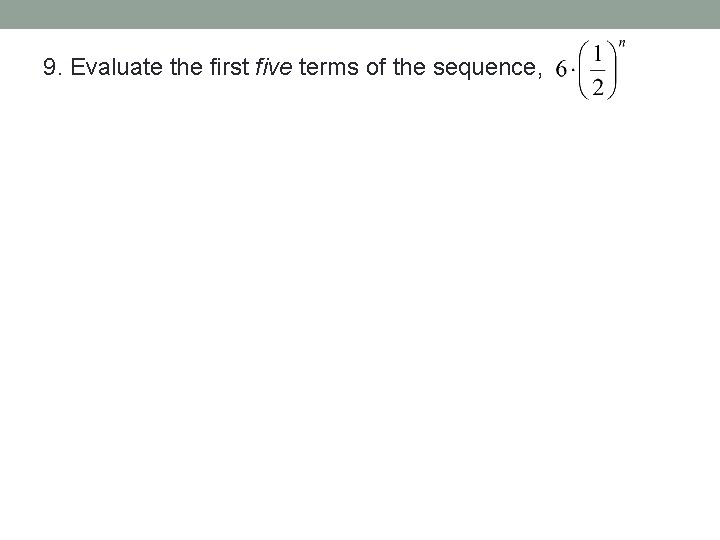This screenshot has width=720, height=540.
Task: Click the word "terms"
Action: pos(325,68)
